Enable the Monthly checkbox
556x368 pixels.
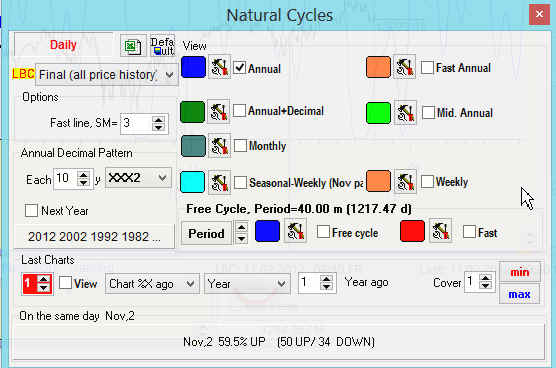tap(240, 145)
